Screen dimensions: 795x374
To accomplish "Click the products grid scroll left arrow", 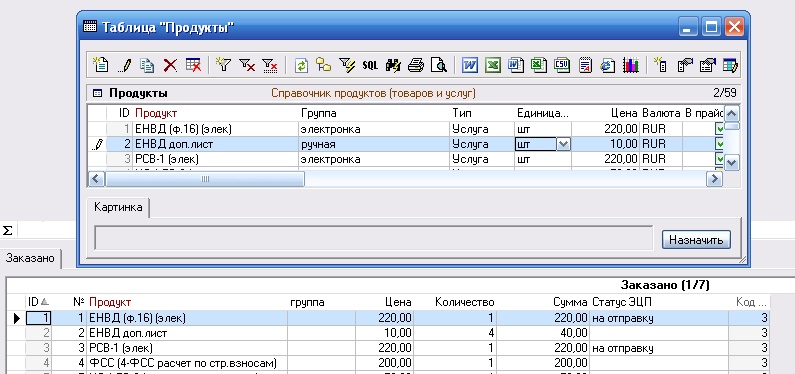I will (96, 179).
